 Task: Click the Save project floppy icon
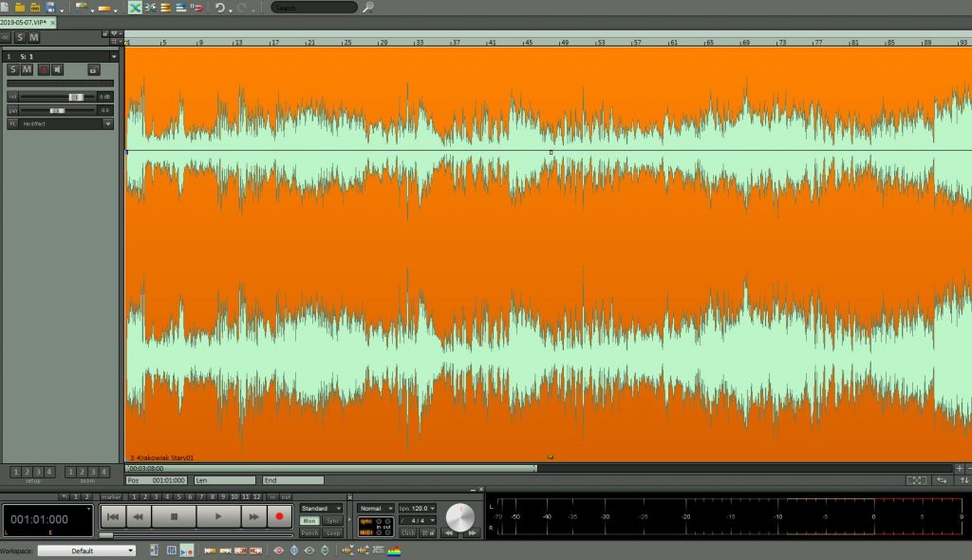[x=50, y=8]
